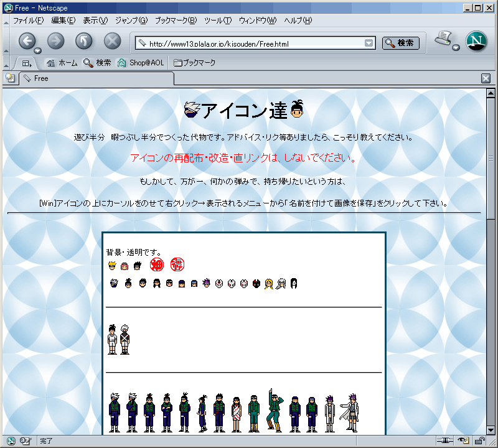The width and height of the screenshot is (498, 448).
Task: Click the blonde long-haired head icon
Action: (x=269, y=284)
